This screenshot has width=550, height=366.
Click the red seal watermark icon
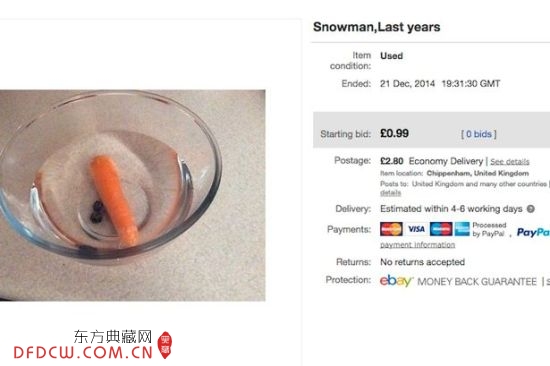(x=165, y=345)
